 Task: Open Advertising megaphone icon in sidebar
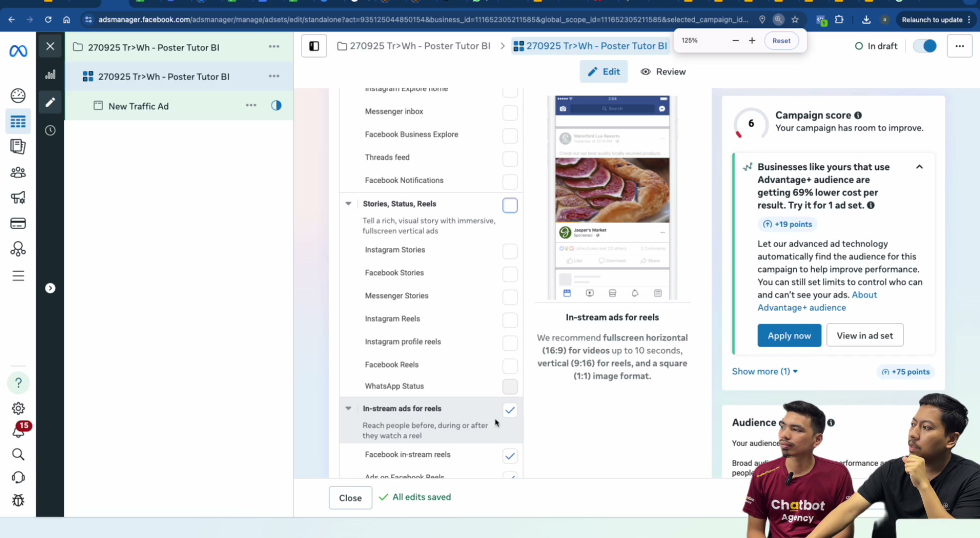tap(18, 198)
